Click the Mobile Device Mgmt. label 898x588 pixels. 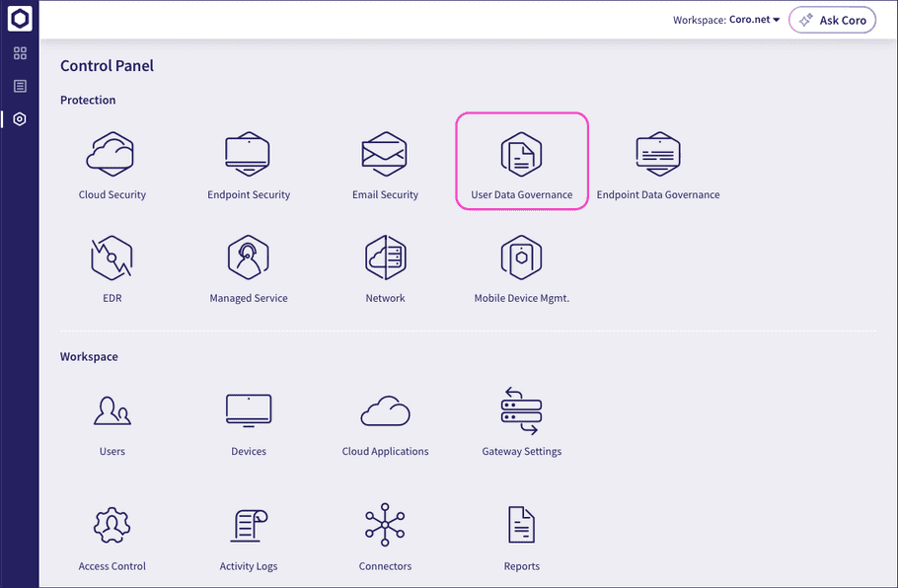[522, 298]
